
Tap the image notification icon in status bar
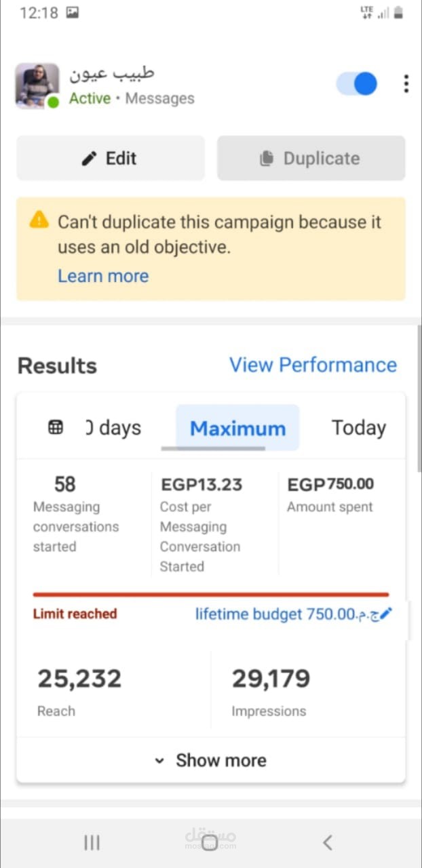click(x=73, y=13)
